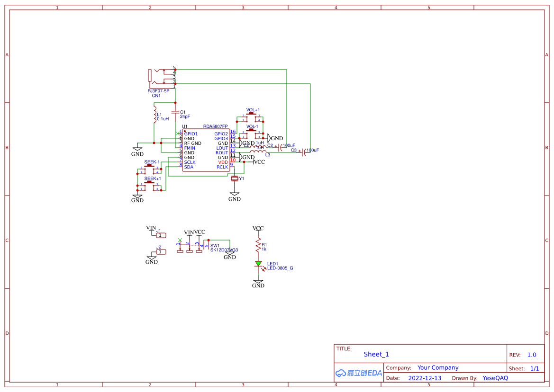
Task: Click the YeseQAQ drawn-by field
Action: [x=495, y=378]
